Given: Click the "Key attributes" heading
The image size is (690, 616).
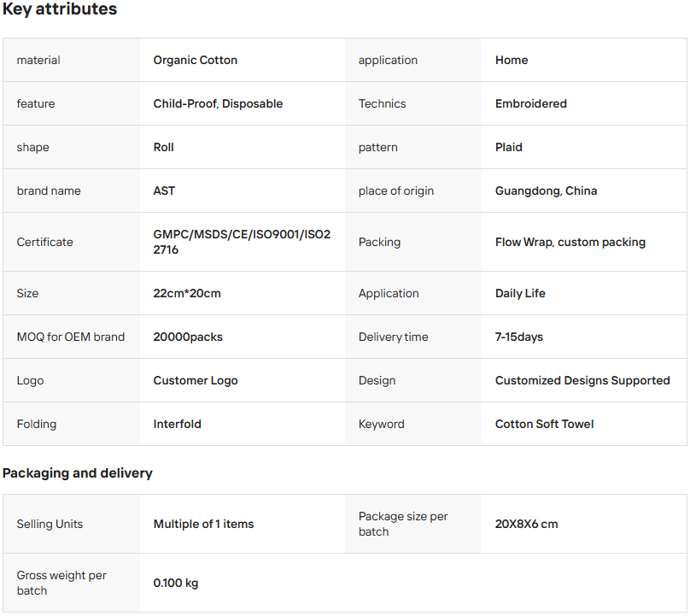Looking at the screenshot, I should click(x=60, y=9).
